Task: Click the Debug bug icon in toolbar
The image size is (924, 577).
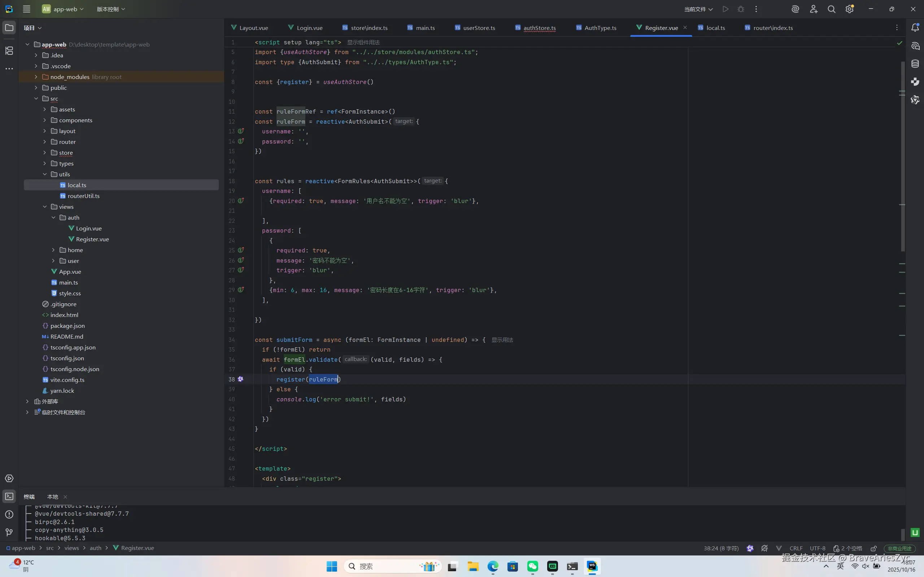Action: (x=741, y=9)
